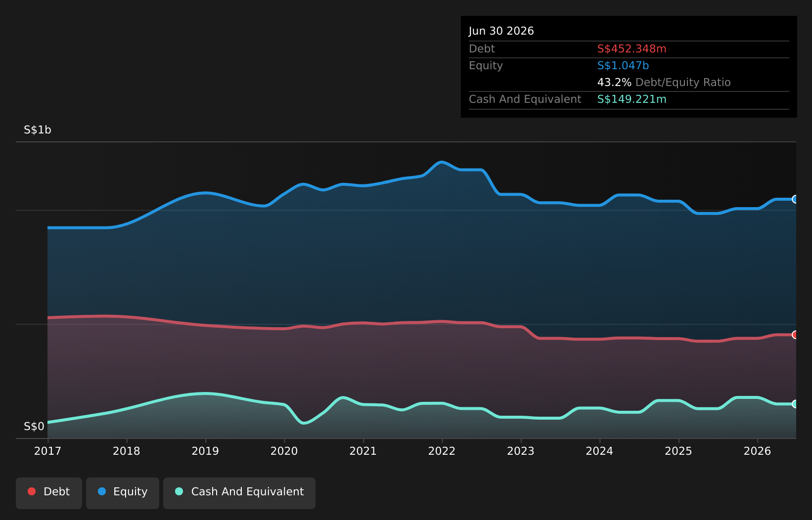Screen dimensions: 812x520
Task: Click the S$1b y-axis label
Action: pos(38,130)
